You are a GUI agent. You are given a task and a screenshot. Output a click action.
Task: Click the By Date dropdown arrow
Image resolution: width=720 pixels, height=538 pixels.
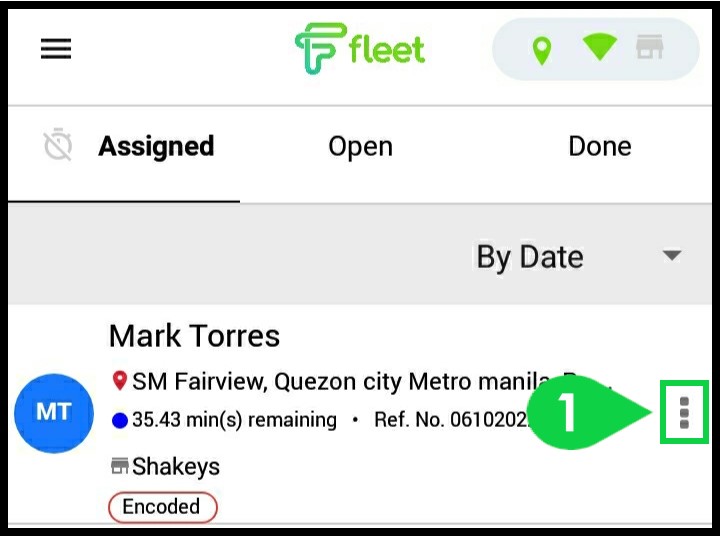[x=672, y=255]
